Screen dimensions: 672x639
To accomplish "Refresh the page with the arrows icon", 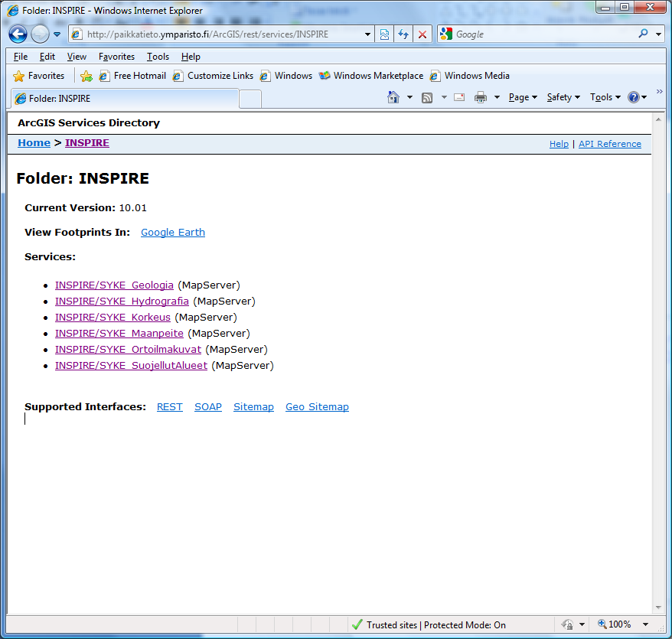I will pos(403,34).
